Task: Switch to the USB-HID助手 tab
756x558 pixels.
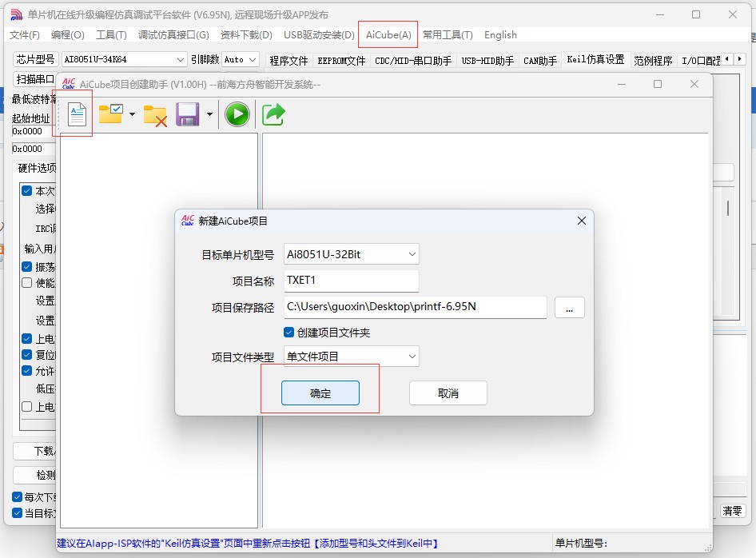Action: tap(487, 61)
